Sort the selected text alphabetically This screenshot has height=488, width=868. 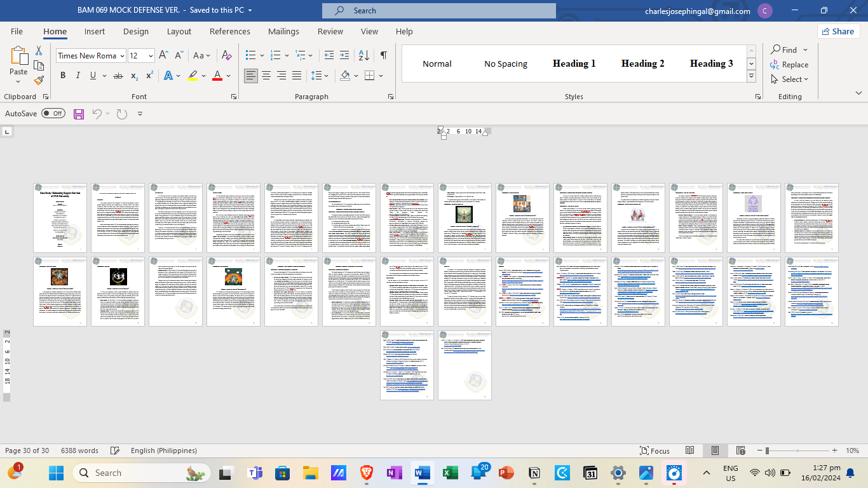point(363,55)
